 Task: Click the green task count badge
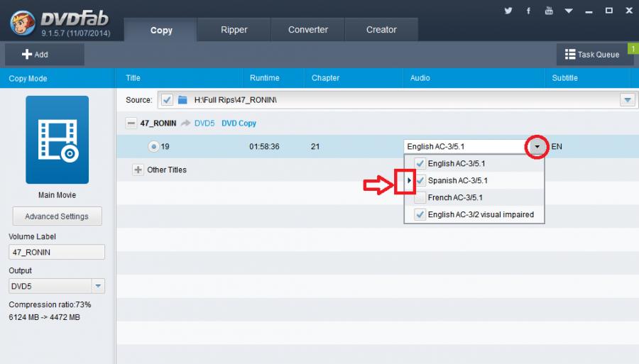(x=633, y=48)
